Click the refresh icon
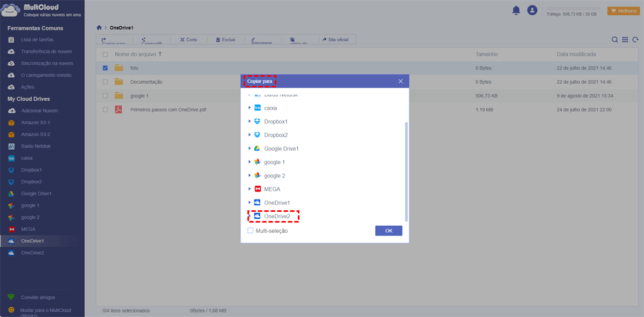644x317 pixels. [635, 40]
